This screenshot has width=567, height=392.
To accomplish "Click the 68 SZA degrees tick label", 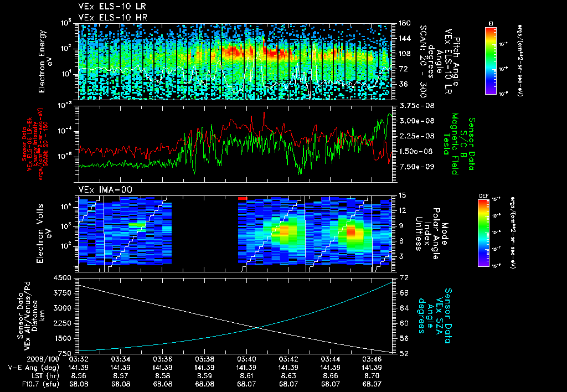I will click(x=404, y=293).
